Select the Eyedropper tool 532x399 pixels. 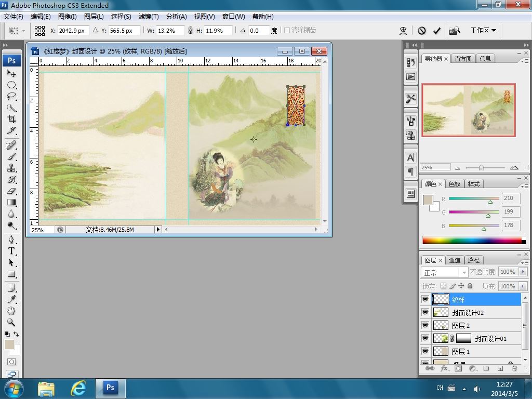click(11, 299)
